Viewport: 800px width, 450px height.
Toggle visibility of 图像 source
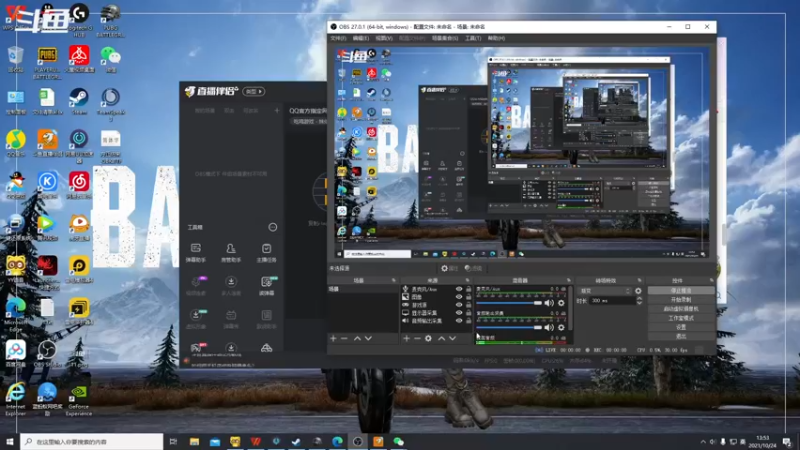[459, 297]
